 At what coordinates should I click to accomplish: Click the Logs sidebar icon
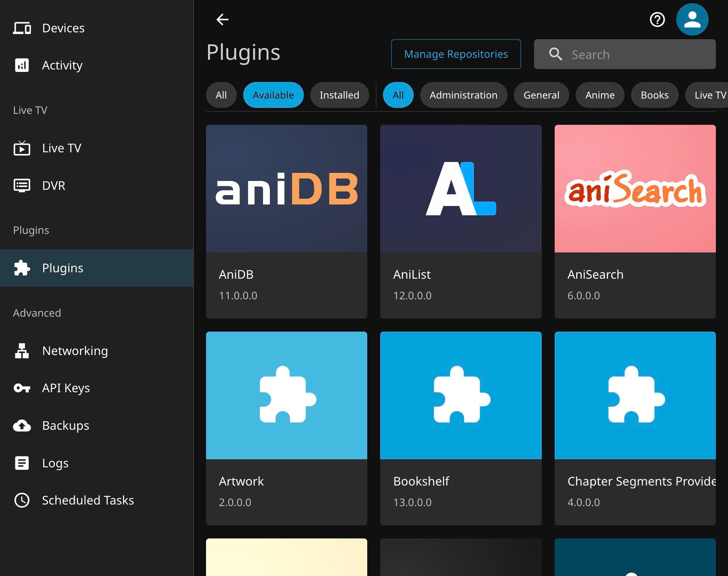(x=22, y=463)
